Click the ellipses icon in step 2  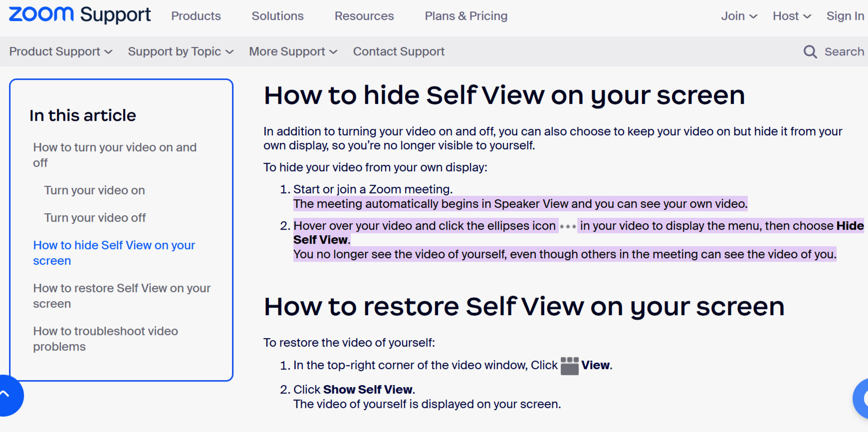[568, 226]
